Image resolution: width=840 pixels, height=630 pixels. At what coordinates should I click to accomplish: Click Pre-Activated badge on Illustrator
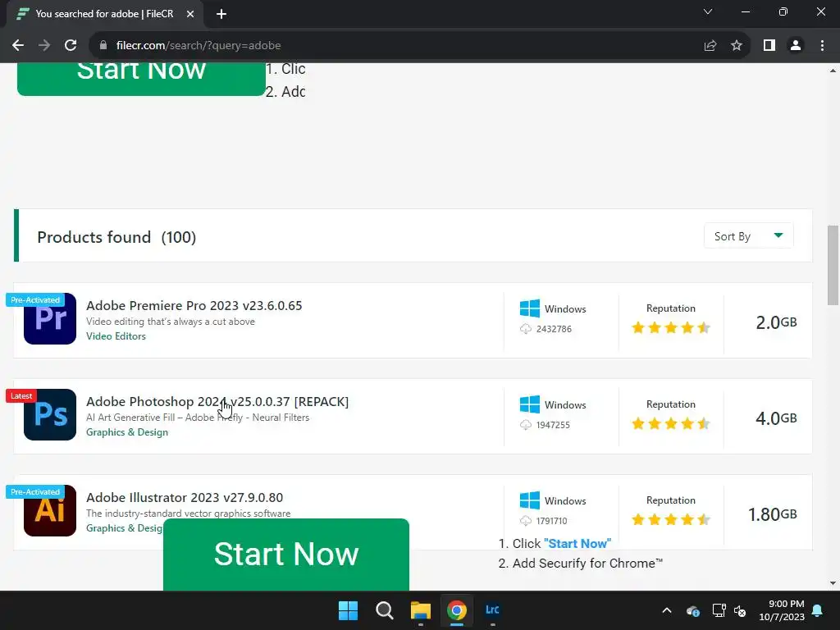(x=35, y=492)
